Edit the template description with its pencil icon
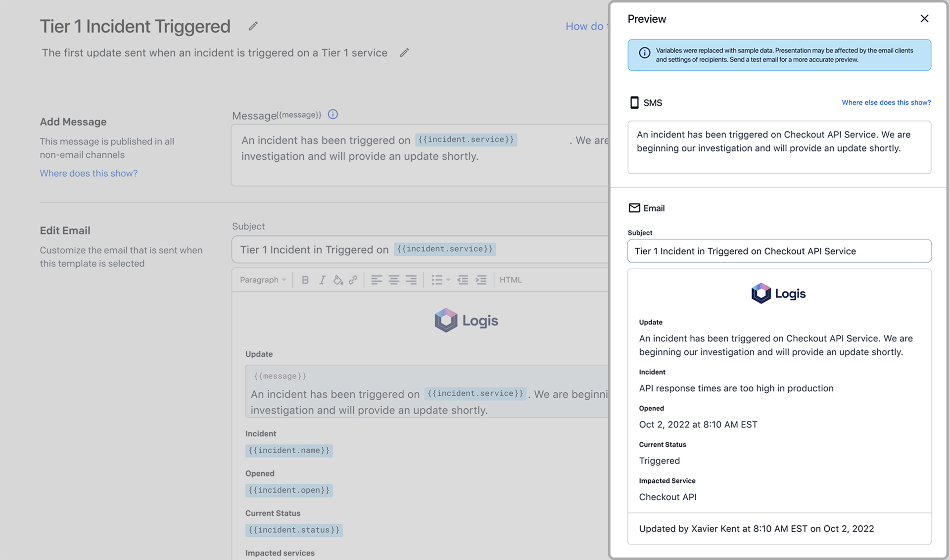This screenshot has width=950, height=560. click(404, 52)
